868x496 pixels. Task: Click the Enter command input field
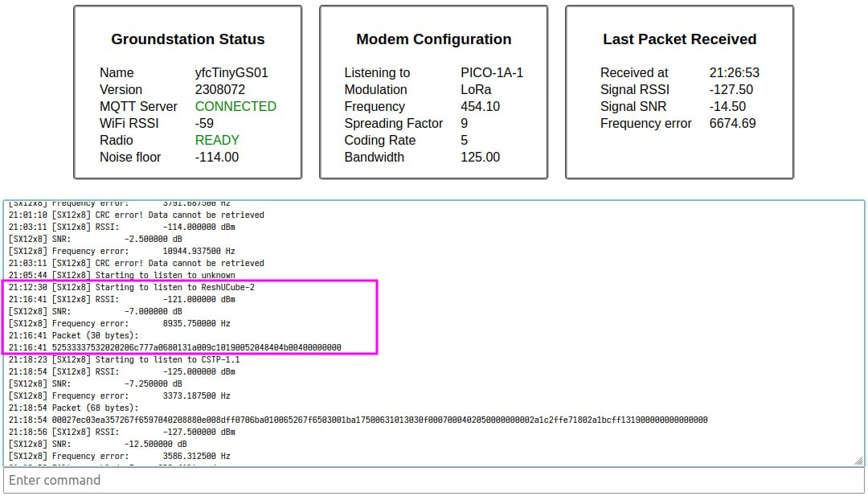coord(434,481)
